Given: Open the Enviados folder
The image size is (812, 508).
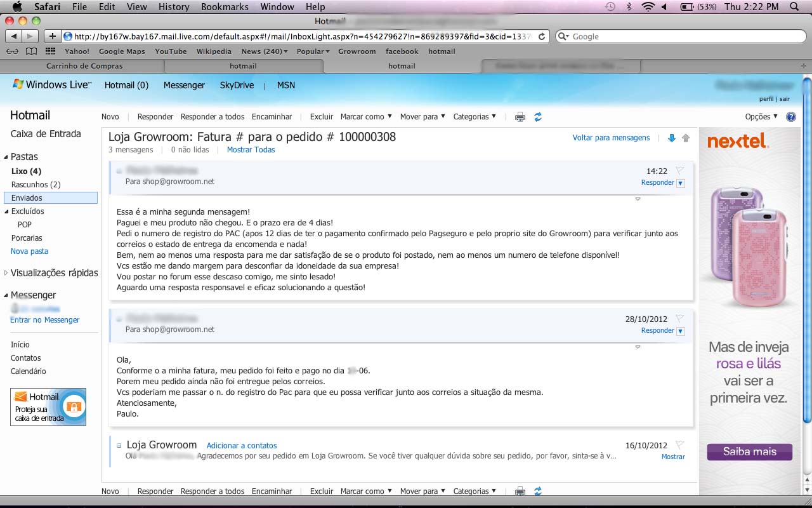Looking at the screenshot, I should click(x=51, y=198).
